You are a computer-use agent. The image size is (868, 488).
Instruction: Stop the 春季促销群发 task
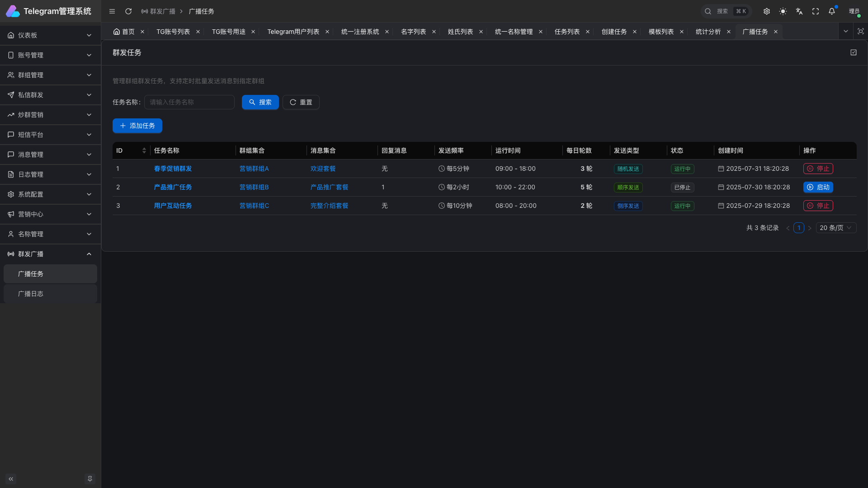pyautogui.click(x=818, y=169)
